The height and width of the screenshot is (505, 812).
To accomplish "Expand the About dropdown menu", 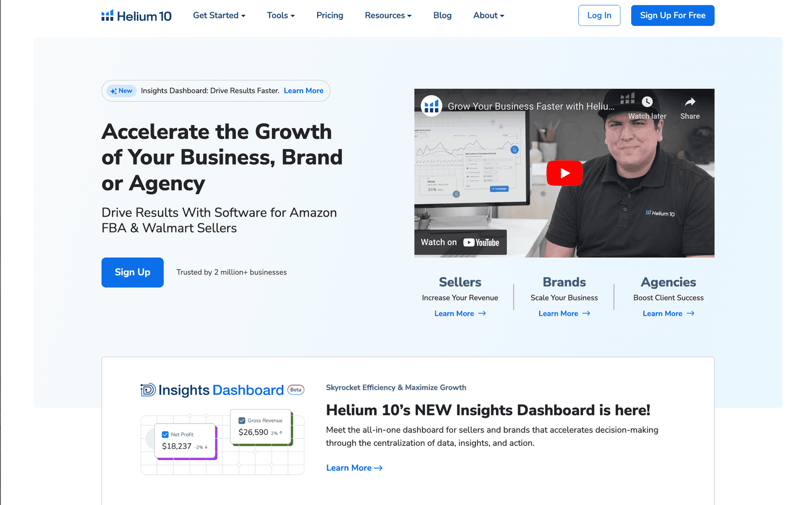I will point(488,15).
